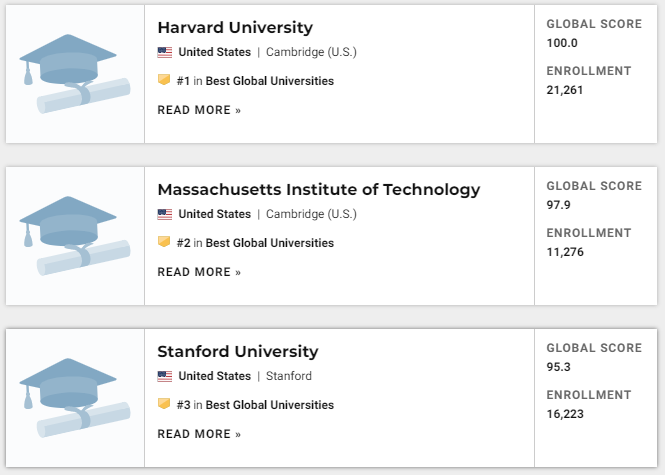Screen dimensions: 665x475
Task: Click READ MORE under Harvard University
Action: [199, 110]
